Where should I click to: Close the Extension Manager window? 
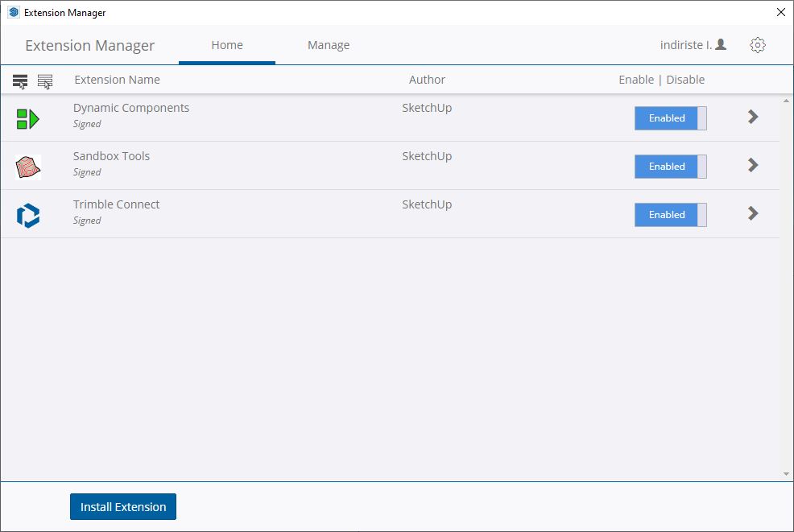click(x=781, y=12)
